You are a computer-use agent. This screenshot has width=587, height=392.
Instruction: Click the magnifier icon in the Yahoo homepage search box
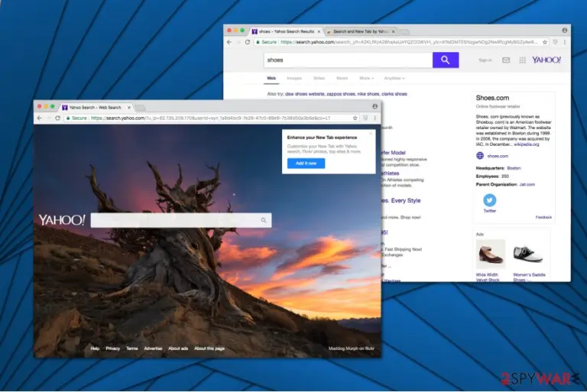(264, 220)
